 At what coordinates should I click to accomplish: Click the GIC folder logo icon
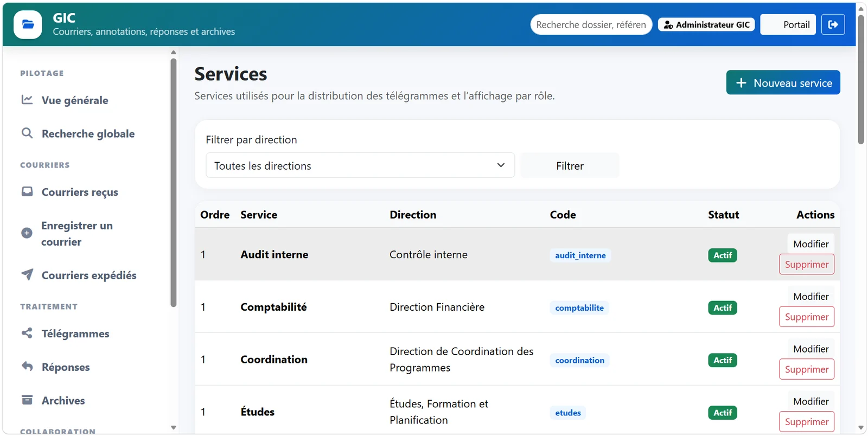point(28,24)
